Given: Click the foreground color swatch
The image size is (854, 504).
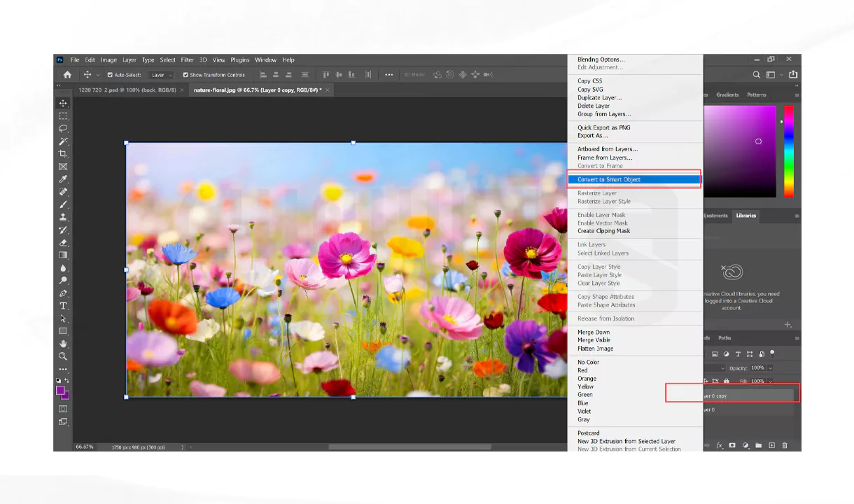Looking at the screenshot, I should [61, 390].
